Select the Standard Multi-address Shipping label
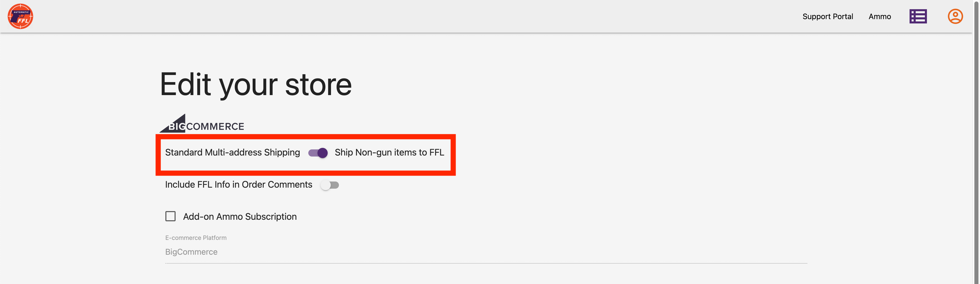 click(x=232, y=152)
